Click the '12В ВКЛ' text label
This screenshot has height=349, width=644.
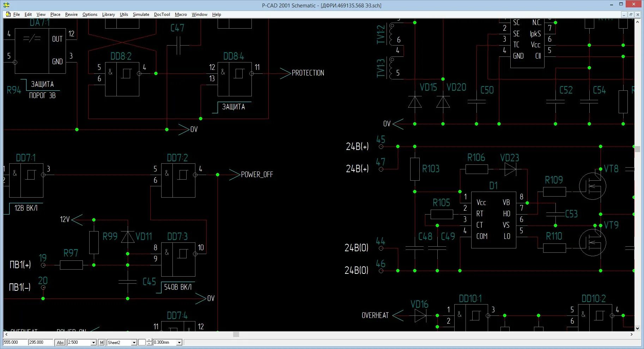point(26,208)
